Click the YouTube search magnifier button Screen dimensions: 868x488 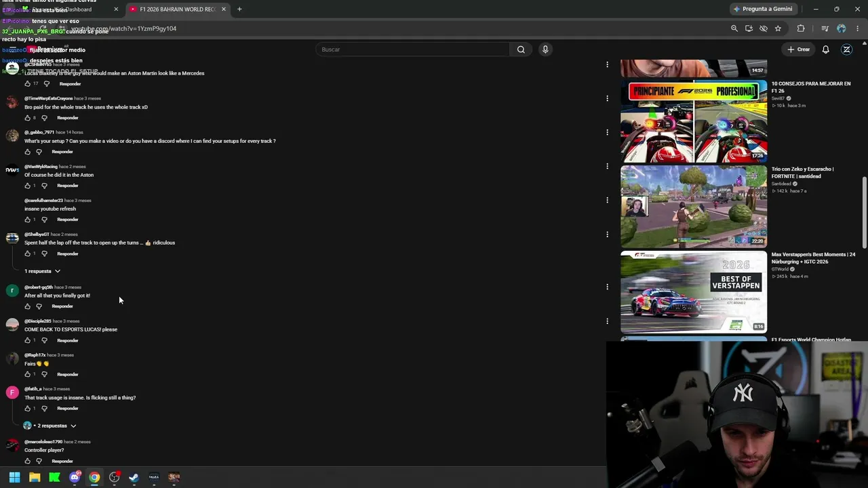click(521, 49)
